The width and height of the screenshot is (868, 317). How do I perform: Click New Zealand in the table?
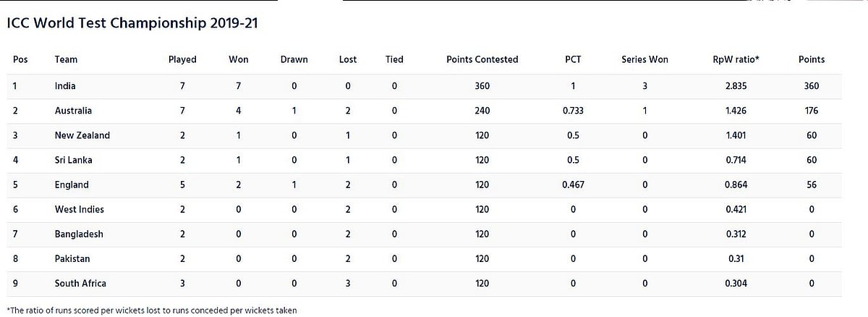(82, 135)
